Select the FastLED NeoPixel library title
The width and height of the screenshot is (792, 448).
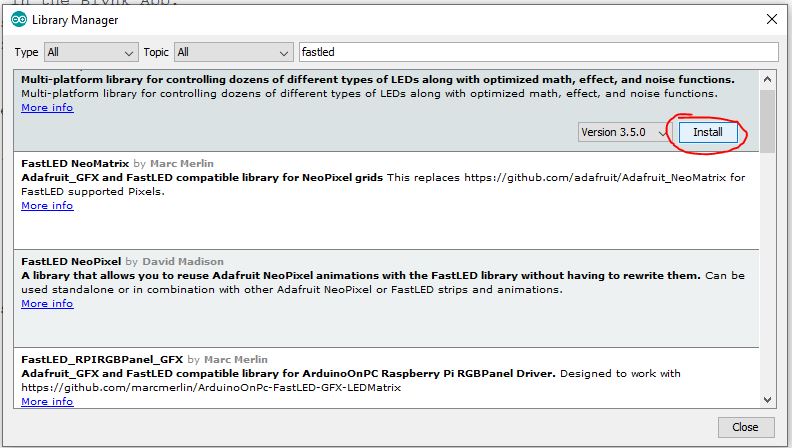point(71,262)
